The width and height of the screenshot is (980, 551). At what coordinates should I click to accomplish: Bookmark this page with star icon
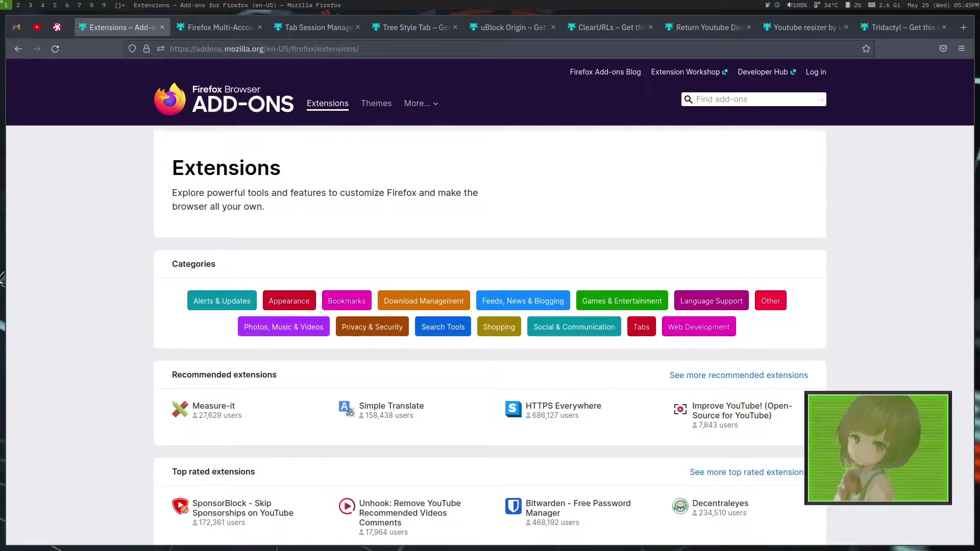866,49
